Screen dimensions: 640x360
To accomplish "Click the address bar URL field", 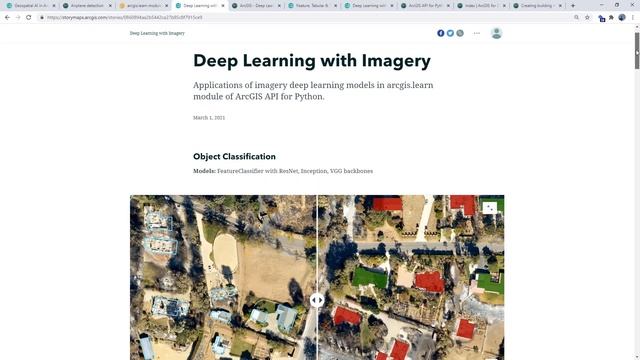I will point(306,18).
